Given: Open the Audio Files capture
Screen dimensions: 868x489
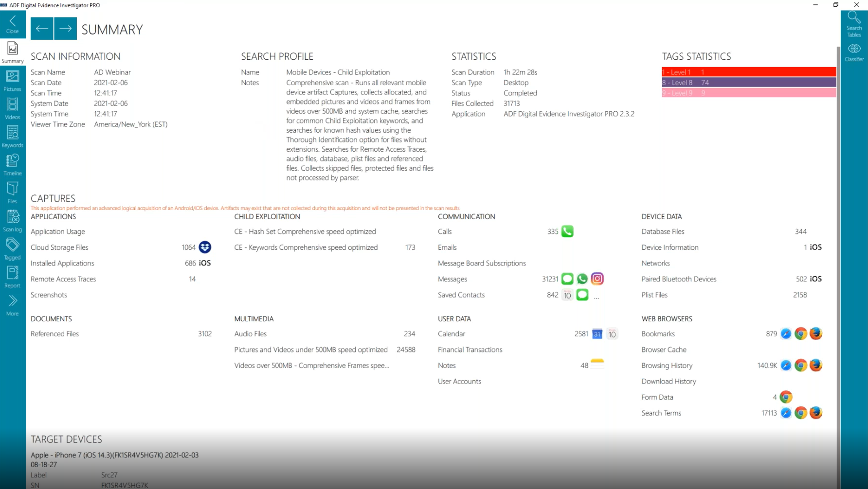Looking at the screenshot, I should (251, 334).
